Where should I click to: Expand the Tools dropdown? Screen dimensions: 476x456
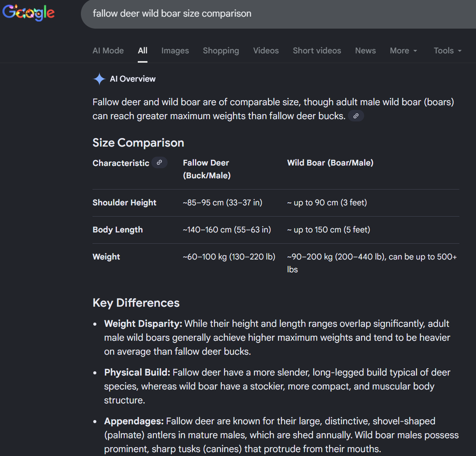(x=447, y=51)
